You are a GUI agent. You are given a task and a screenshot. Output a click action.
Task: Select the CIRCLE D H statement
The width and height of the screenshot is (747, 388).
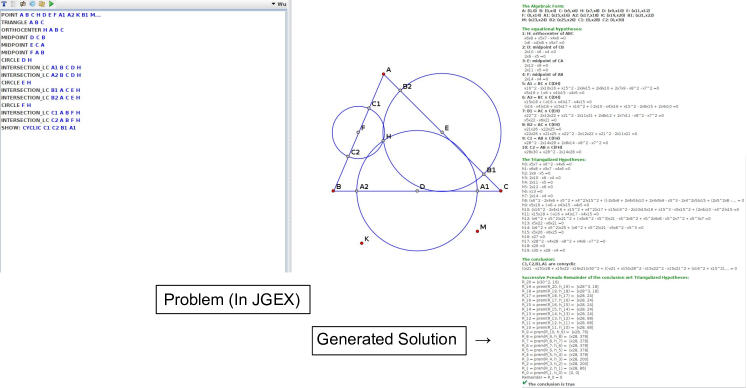tap(17, 60)
